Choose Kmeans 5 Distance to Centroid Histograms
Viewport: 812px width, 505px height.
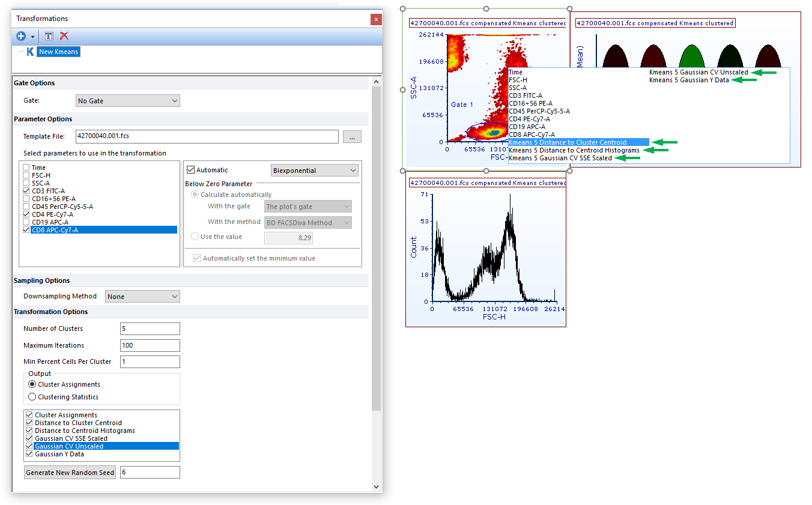[574, 150]
